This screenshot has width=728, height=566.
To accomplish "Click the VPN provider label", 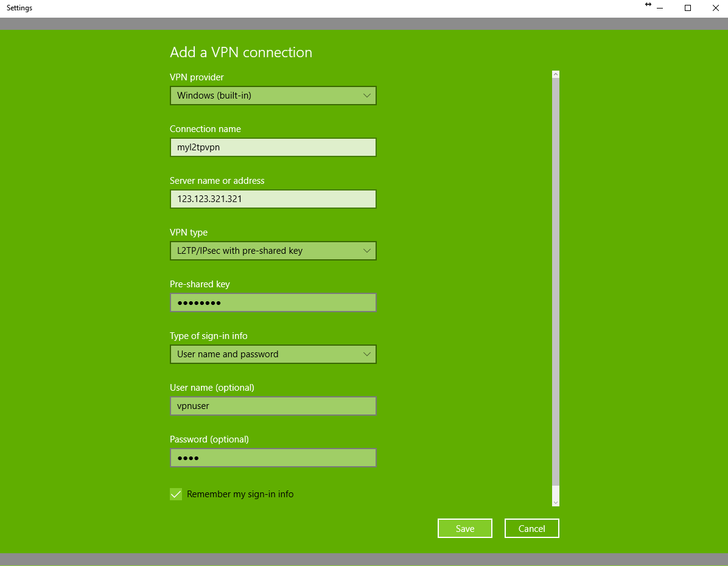I will click(197, 77).
